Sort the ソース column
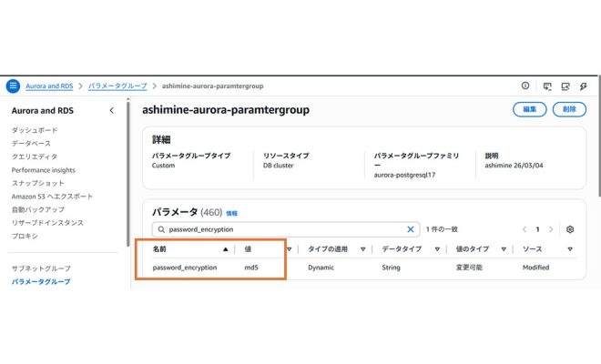Image resolution: width=601 pixels, height=364 pixels. point(570,248)
